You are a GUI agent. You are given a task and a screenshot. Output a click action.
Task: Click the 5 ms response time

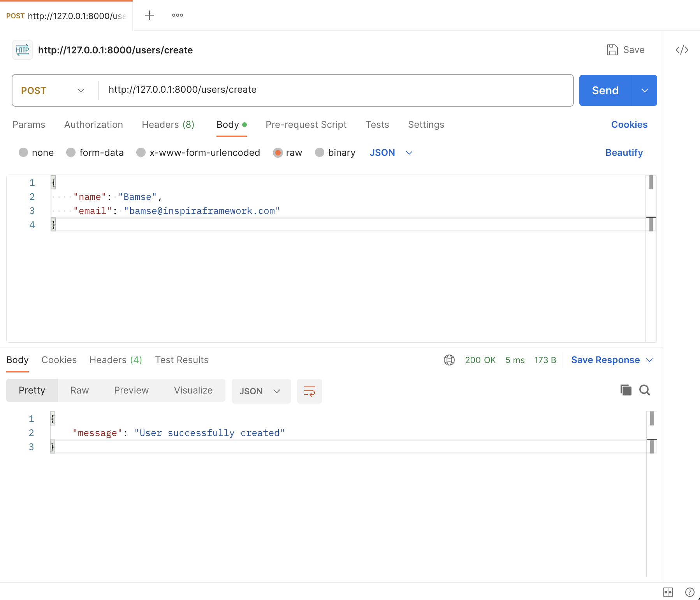click(515, 360)
